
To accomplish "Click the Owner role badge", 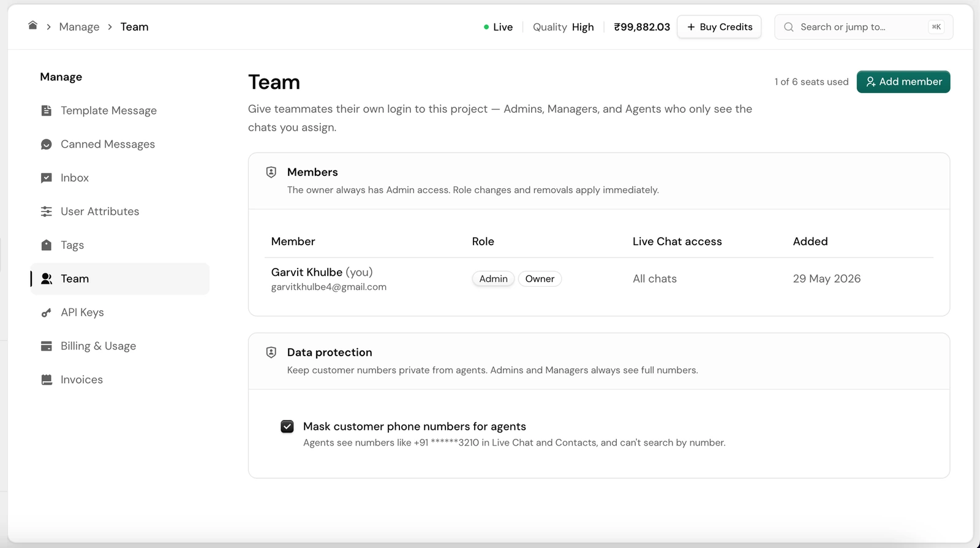I will (540, 279).
